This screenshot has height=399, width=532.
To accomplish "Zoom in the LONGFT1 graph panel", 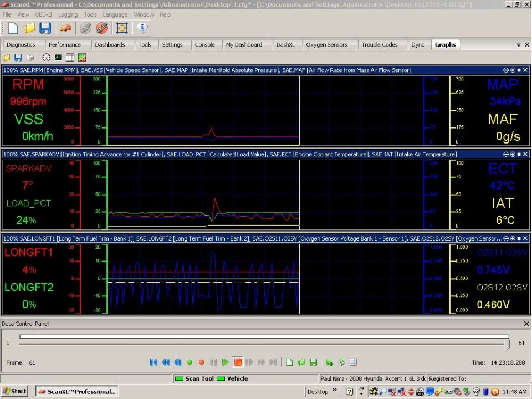I will coord(513,238).
